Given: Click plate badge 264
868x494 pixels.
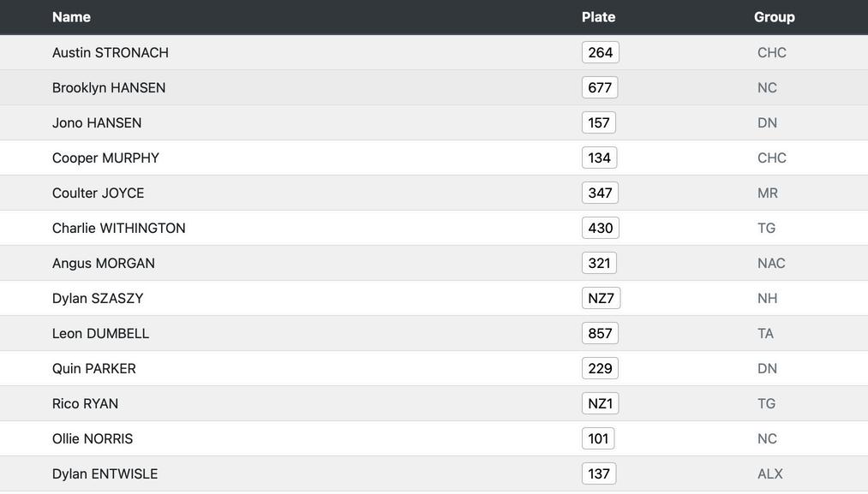Looking at the screenshot, I should pyautogui.click(x=600, y=52).
